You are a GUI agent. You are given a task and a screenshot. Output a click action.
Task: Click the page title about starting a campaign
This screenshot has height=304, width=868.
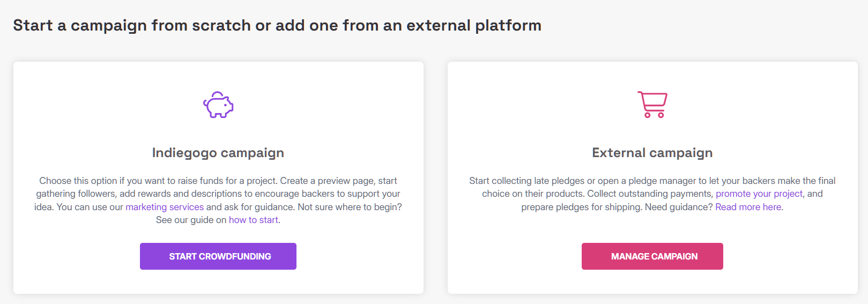click(x=277, y=25)
